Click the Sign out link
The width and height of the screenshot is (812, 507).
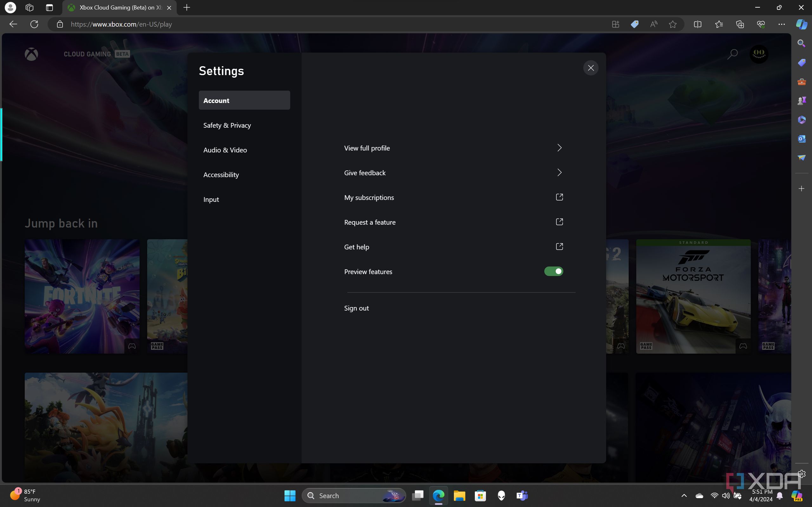point(356,308)
